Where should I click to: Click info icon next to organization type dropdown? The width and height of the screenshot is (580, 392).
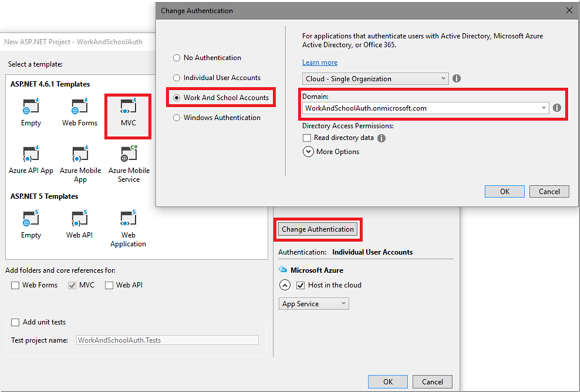point(456,78)
